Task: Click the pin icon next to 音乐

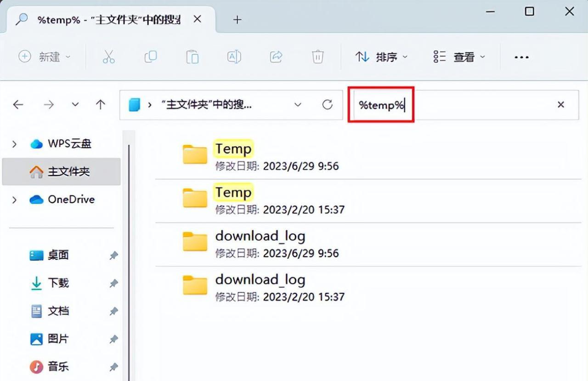Action: coord(113,367)
